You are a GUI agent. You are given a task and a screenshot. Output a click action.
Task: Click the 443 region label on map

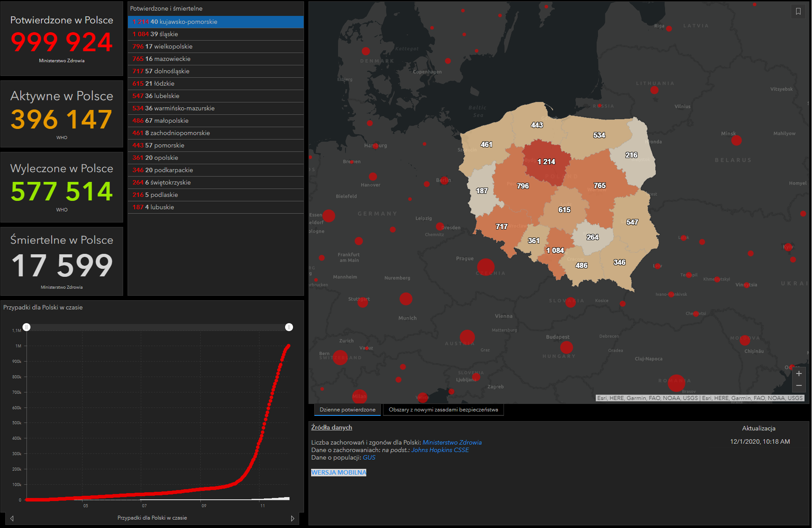[x=537, y=125]
